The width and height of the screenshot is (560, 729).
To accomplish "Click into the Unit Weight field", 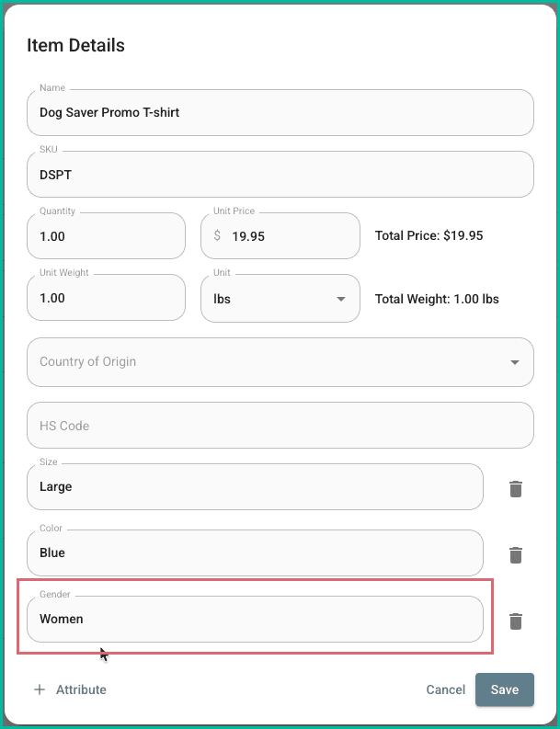I will tap(106, 299).
